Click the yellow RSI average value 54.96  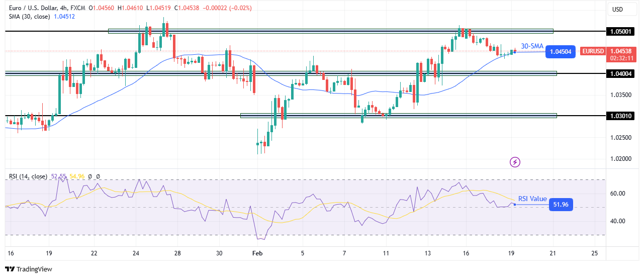[77, 176]
